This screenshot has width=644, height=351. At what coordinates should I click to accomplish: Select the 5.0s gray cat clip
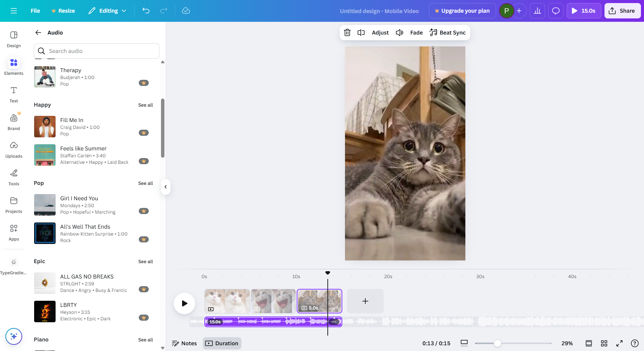[x=319, y=301]
